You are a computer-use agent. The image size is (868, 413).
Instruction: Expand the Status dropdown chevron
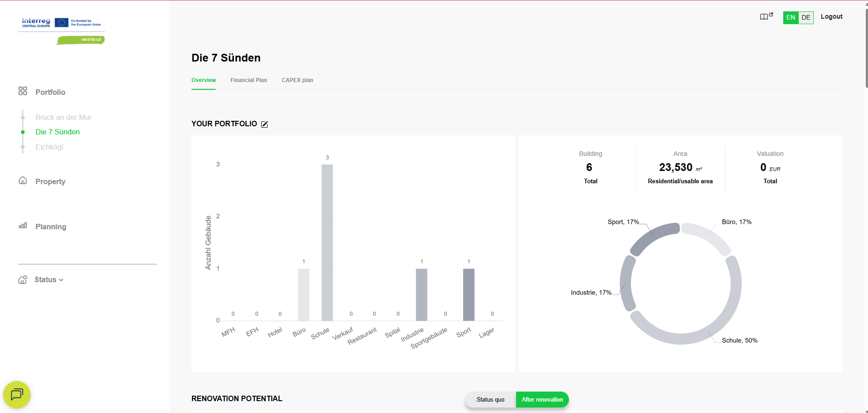point(61,280)
